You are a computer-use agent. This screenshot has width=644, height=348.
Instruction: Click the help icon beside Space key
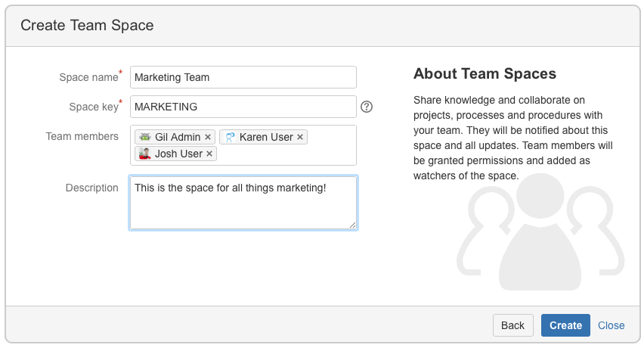coord(367,107)
